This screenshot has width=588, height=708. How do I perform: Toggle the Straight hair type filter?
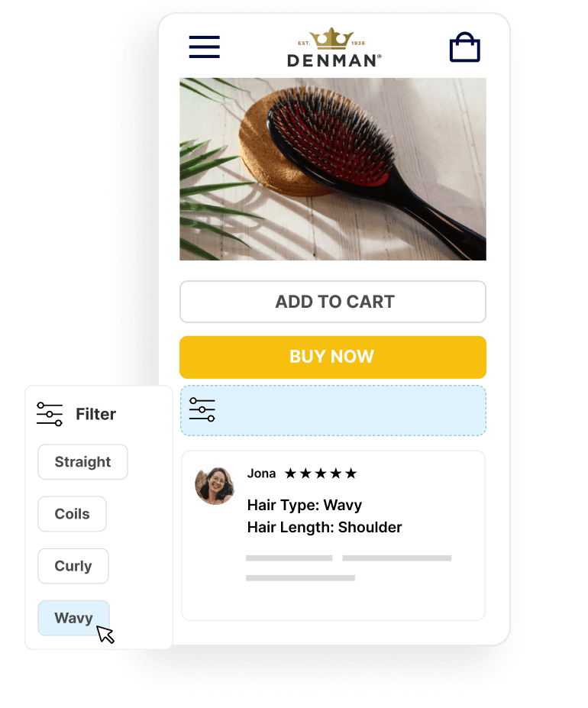(82, 462)
